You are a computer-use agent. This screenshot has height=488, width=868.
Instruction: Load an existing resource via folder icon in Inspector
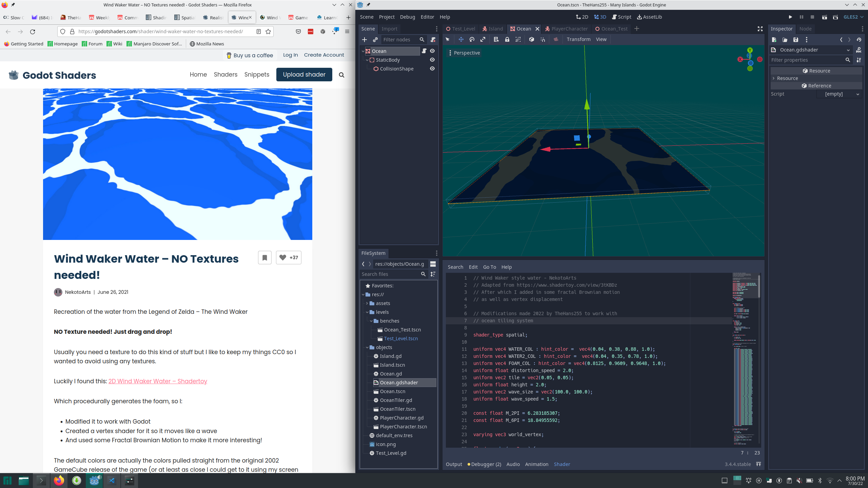pyautogui.click(x=785, y=40)
